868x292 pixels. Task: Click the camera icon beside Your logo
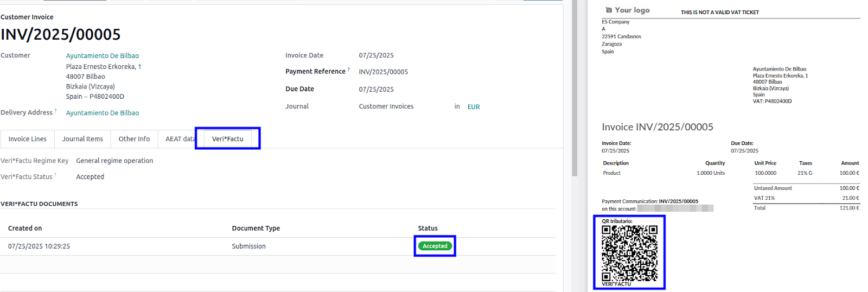[609, 10]
